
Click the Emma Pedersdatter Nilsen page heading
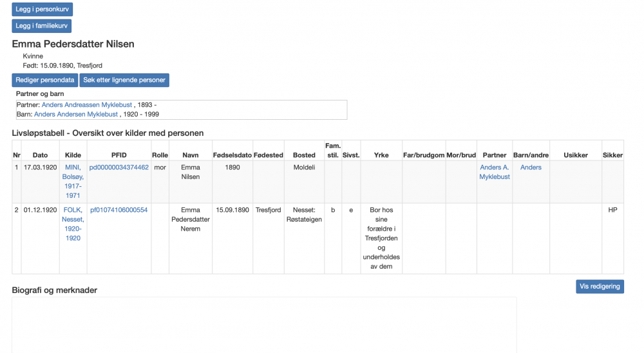73,44
